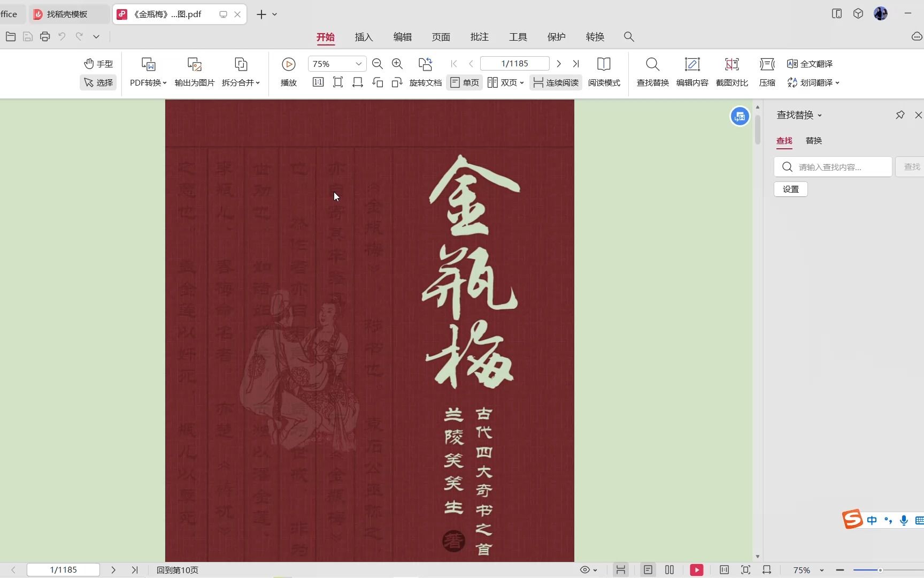Viewport: 924px width, 578px height.
Task: Pin the 查找替换 side panel
Action: 900,115
